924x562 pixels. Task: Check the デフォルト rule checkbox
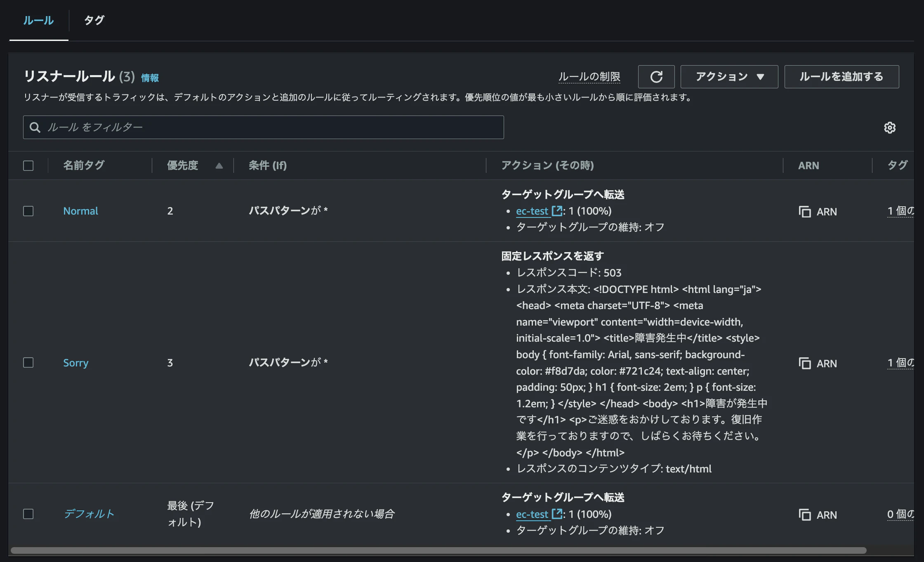28,514
